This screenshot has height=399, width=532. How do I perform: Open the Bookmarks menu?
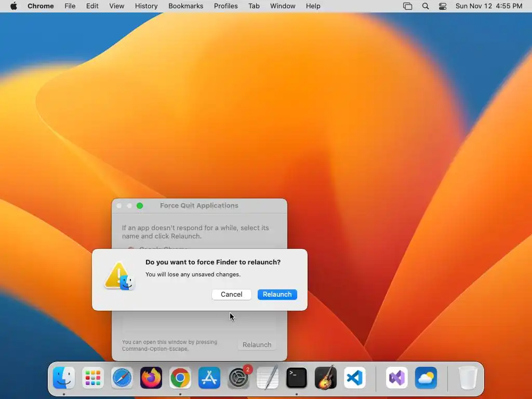185,6
